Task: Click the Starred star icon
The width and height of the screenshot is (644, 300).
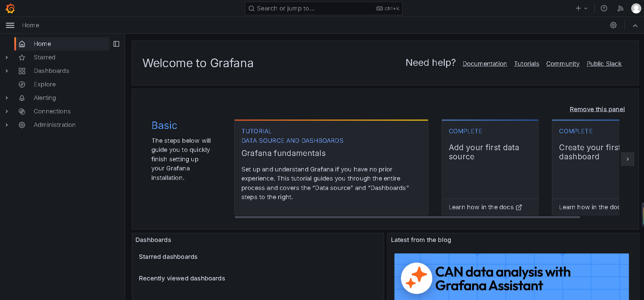Action: pyautogui.click(x=22, y=57)
